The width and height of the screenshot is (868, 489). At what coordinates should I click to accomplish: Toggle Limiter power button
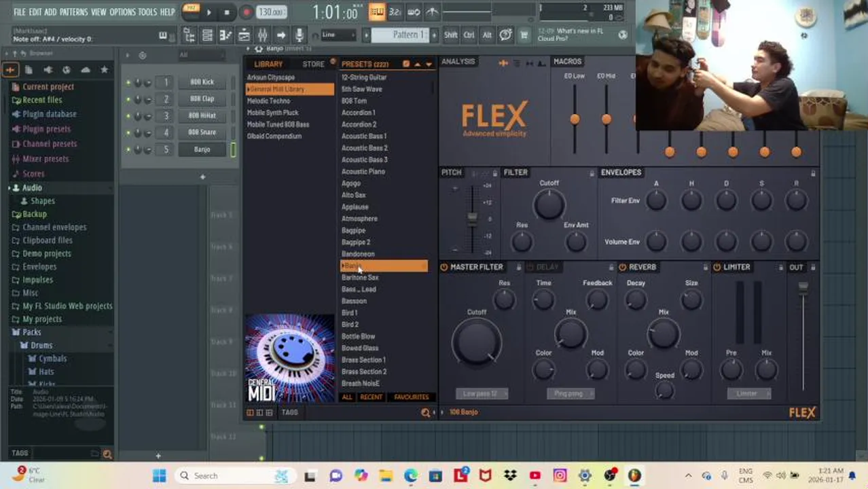(x=717, y=268)
